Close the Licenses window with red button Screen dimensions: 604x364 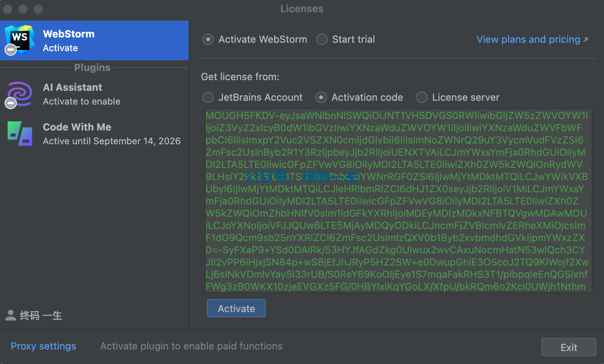tap(8, 9)
